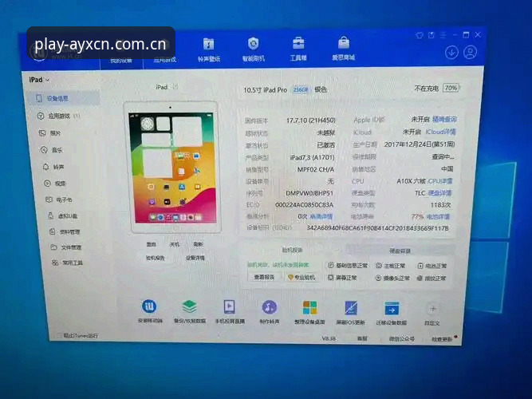Click the firmware version 17.7.10 (21H450)

coord(311,120)
